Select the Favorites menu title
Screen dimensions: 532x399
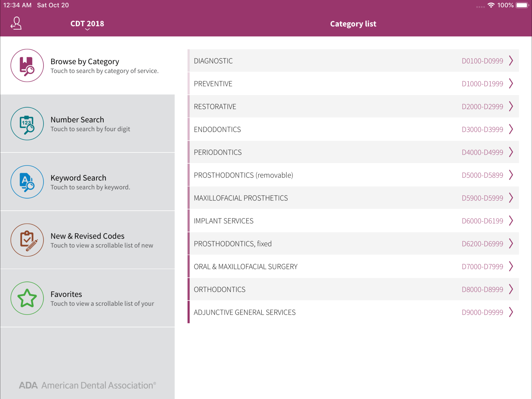(66, 294)
